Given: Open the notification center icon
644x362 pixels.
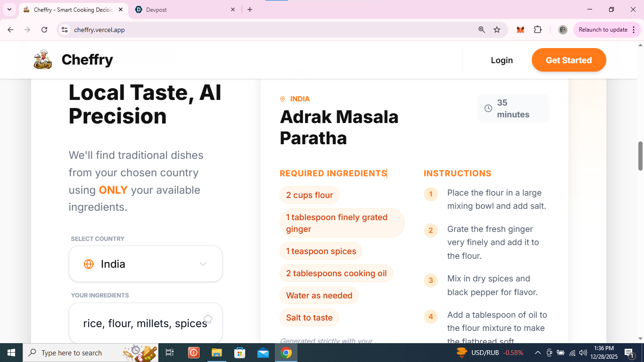Looking at the screenshot, I should [629, 353].
